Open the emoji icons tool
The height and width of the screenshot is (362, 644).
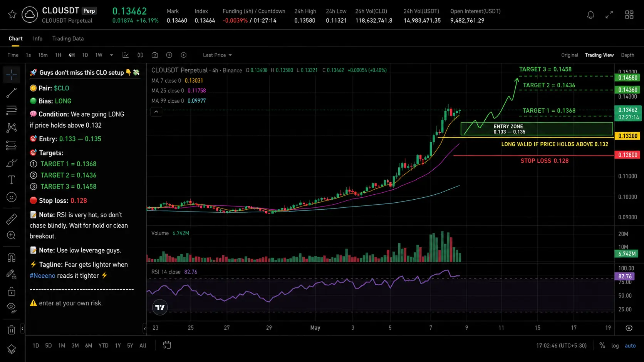(12, 197)
